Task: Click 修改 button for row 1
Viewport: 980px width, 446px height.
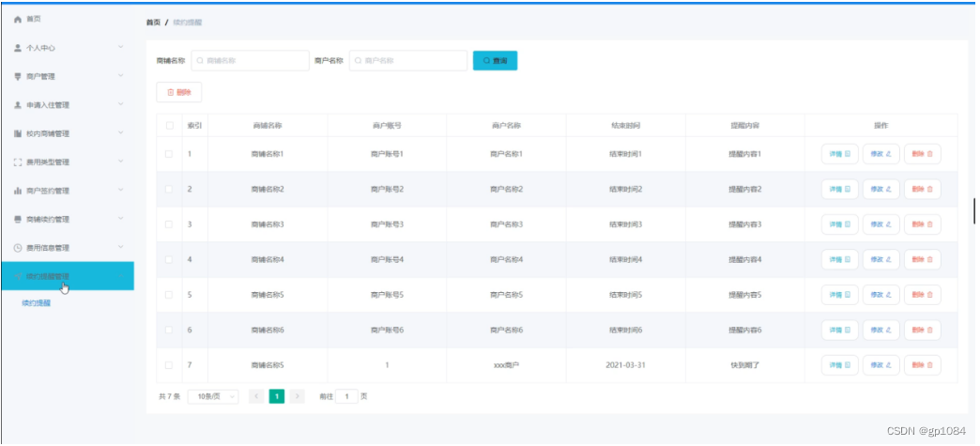Action: pos(881,154)
